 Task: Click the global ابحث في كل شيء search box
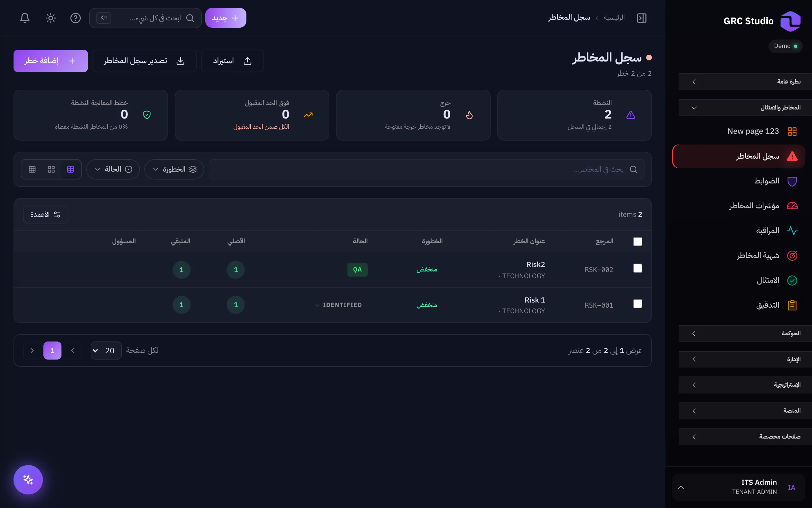click(145, 18)
